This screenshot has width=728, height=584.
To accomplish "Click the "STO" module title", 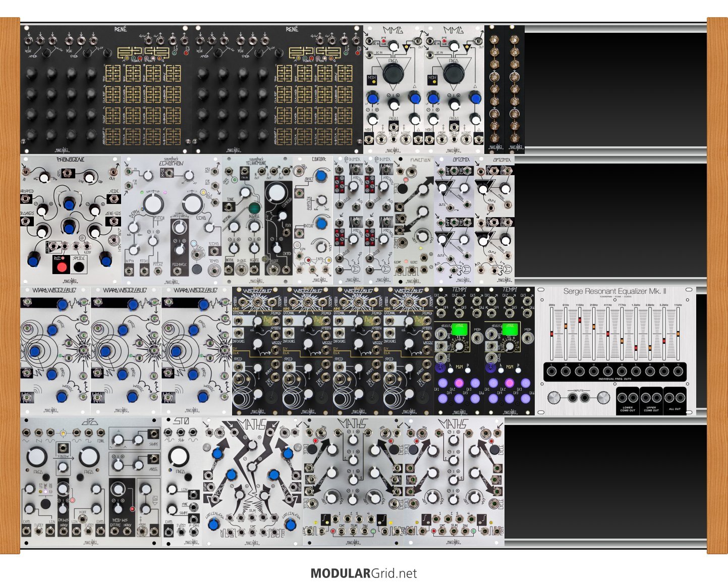I will [x=181, y=421].
